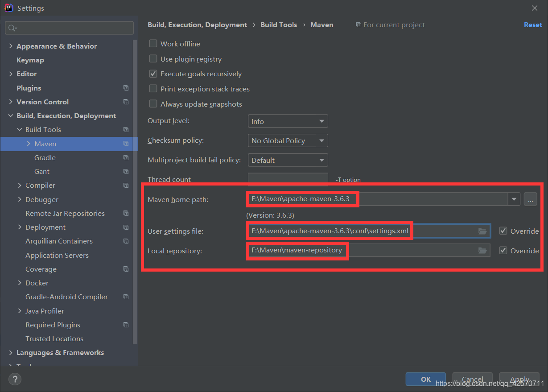Screen dimensions: 548x392
Task: Select Gradle under Build Tools
Action: coord(45,157)
